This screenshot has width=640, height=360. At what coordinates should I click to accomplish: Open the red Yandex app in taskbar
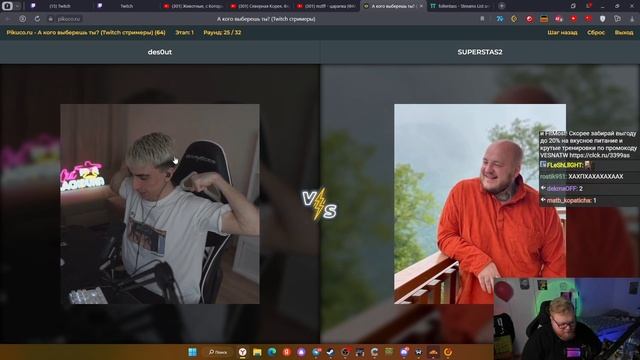[x=287, y=352]
